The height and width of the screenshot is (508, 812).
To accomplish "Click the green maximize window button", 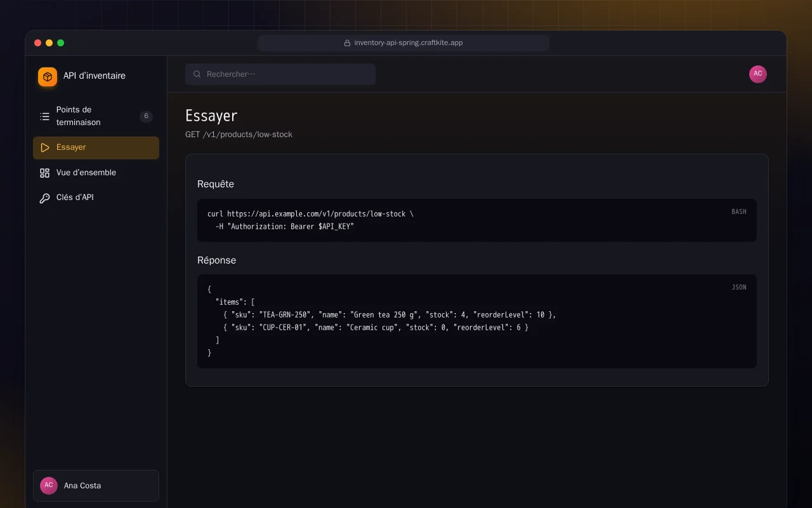I will point(61,43).
